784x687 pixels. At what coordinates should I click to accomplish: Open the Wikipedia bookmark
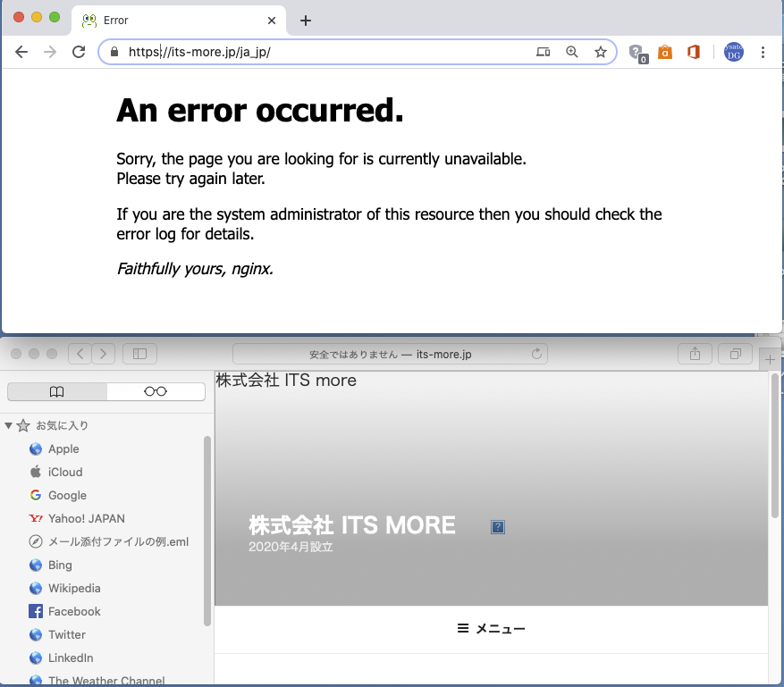74,588
